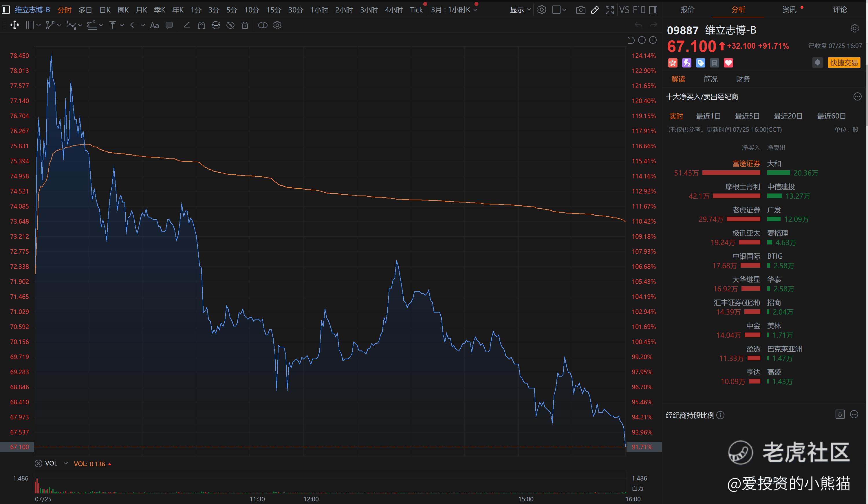Expand price range tool dropdown arrow
This screenshot has height=504, width=868.
pyautogui.click(x=122, y=25)
